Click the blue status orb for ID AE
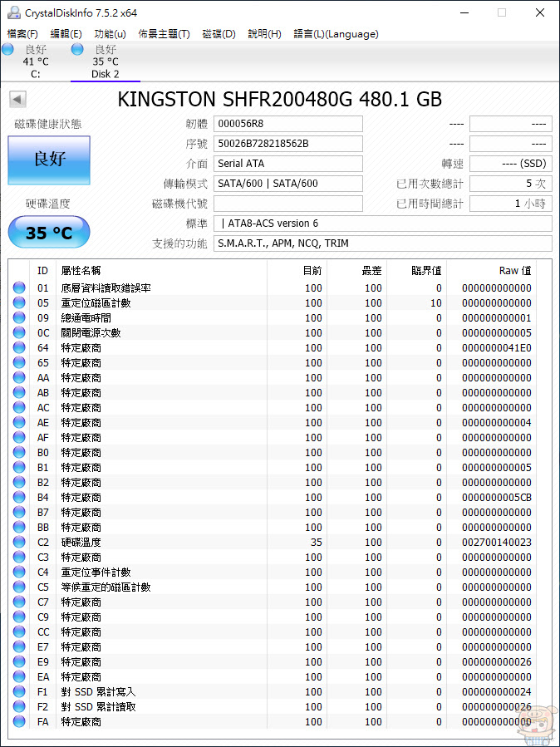Viewport: 560px width, 747px height. click(x=19, y=423)
